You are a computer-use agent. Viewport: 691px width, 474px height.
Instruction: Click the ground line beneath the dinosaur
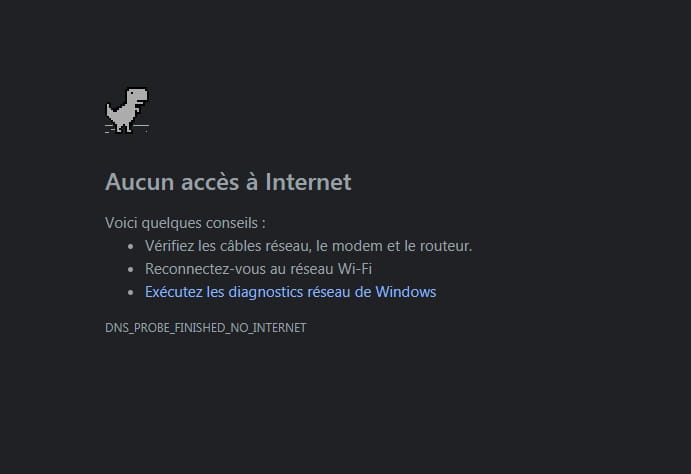pos(127,127)
